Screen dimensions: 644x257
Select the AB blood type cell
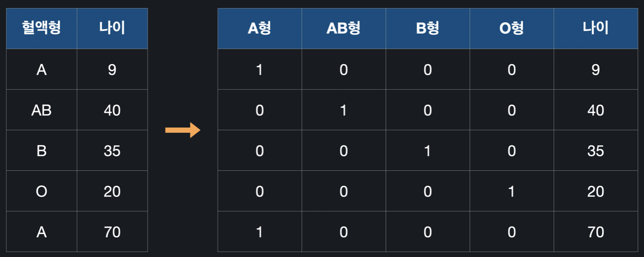[x=41, y=110]
